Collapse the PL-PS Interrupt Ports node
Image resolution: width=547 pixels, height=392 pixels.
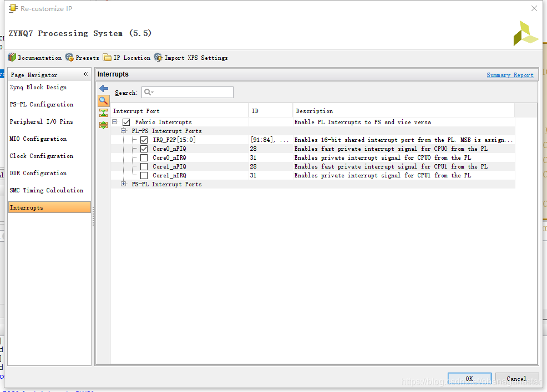[123, 131]
